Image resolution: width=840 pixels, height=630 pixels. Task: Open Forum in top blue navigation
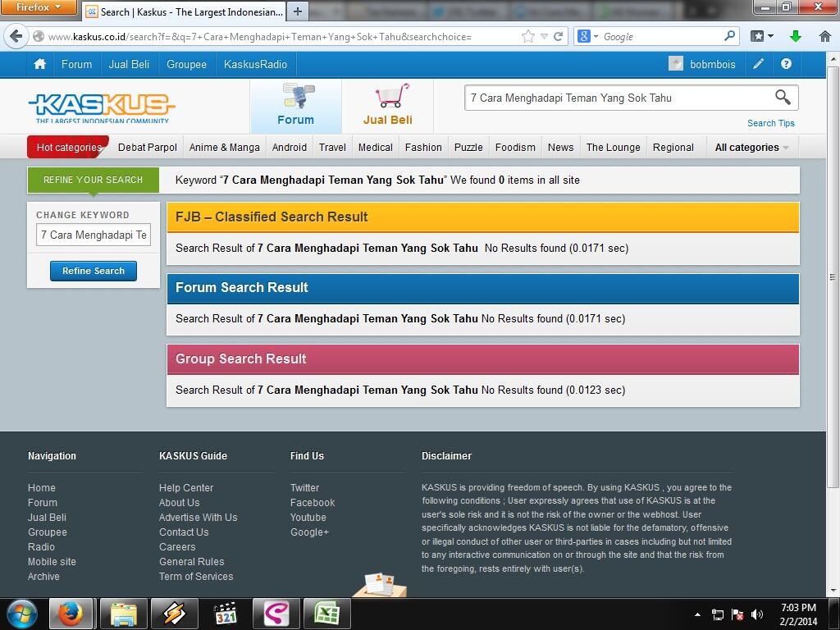(76, 64)
